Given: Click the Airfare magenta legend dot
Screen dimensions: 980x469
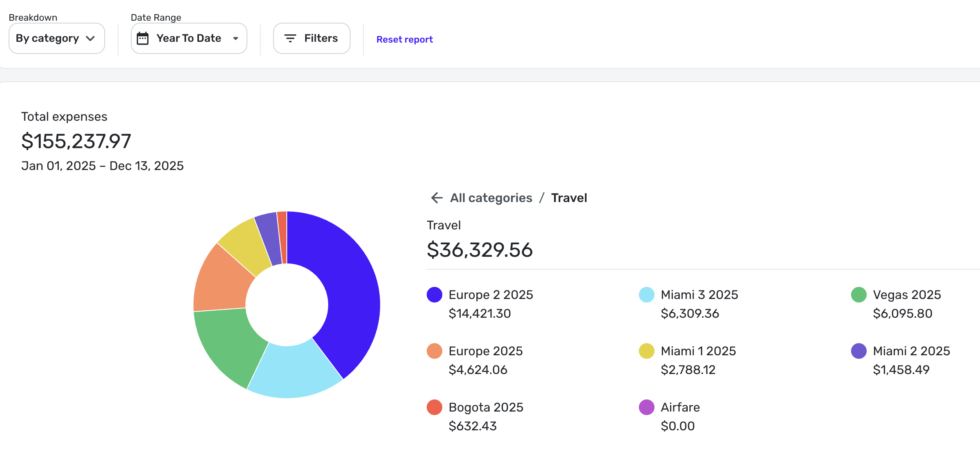Looking at the screenshot, I should (646, 407).
